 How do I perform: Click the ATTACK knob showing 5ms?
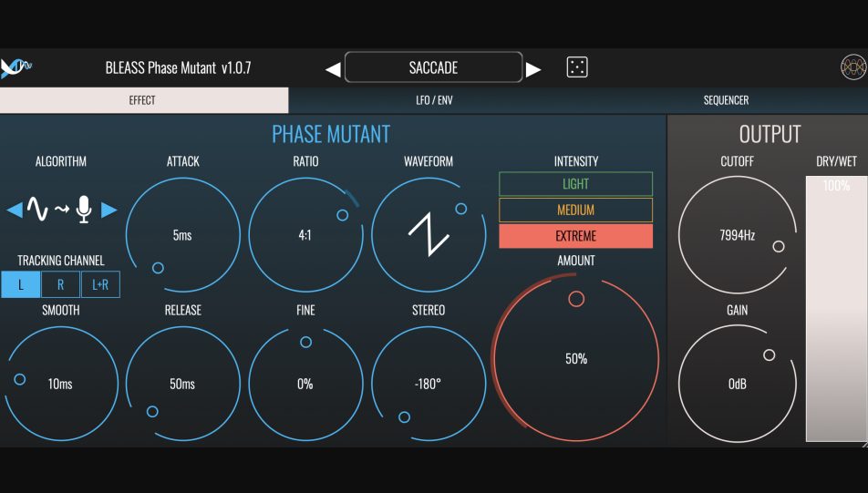coord(182,234)
